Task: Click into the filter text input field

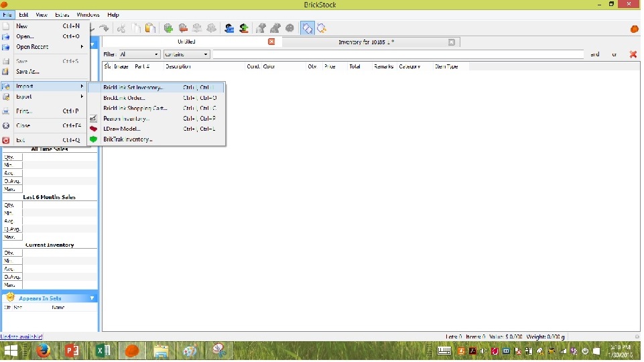Action: point(397,54)
